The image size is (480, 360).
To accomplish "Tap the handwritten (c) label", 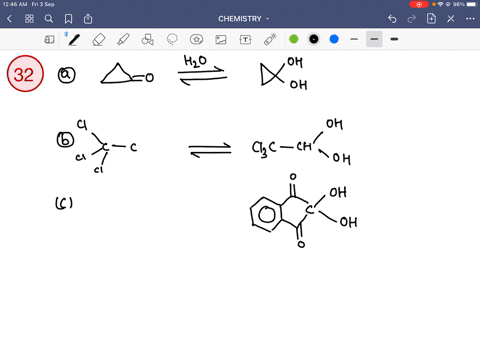I will pyautogui.click(x=64, y=203).
